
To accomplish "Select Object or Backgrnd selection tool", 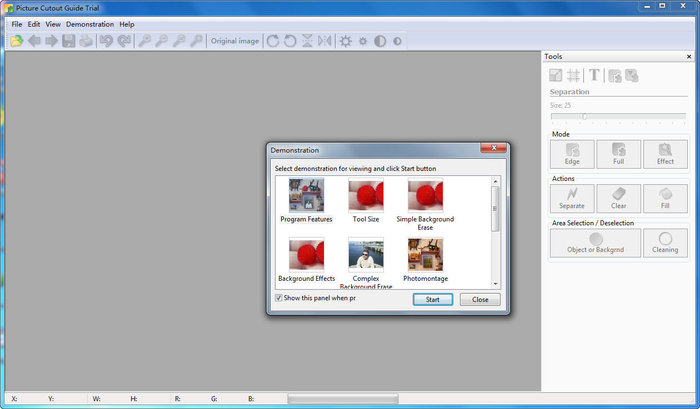I will point(596,243).
